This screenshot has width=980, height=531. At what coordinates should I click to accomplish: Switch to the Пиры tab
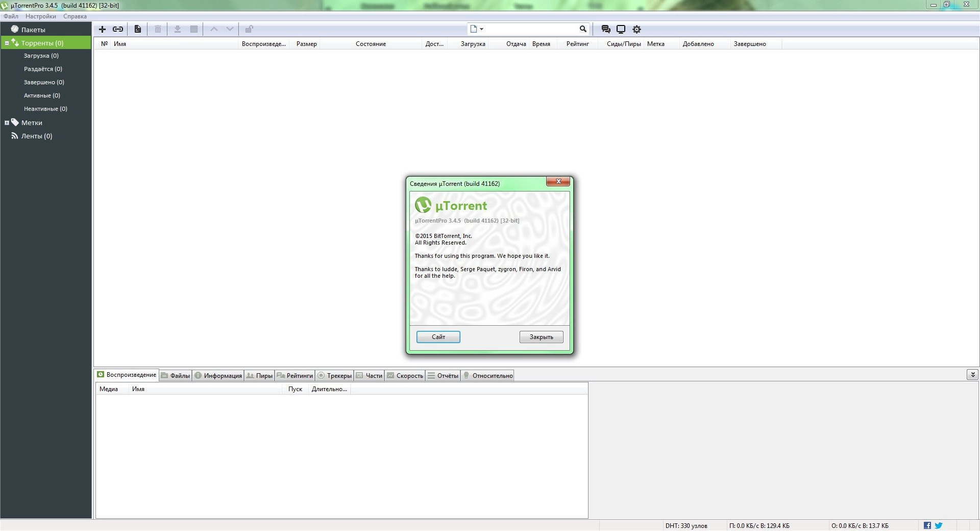tap(259, 376)
